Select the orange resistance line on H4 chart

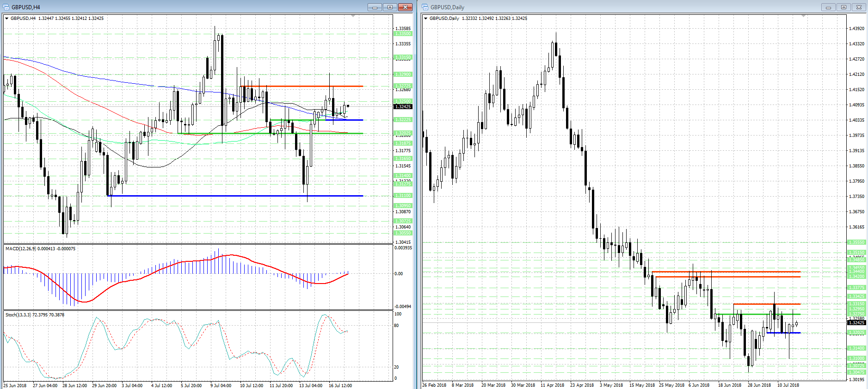coord(302,86)
